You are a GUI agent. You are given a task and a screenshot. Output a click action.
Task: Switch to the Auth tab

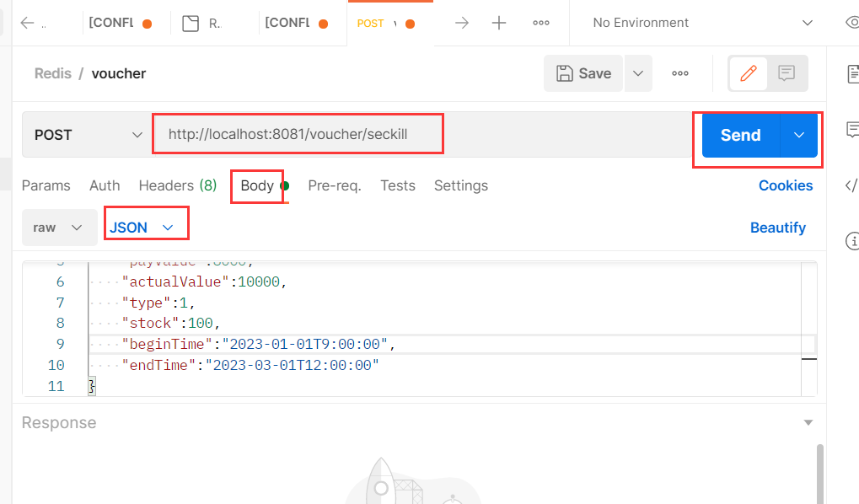click(x=105, y=185)
